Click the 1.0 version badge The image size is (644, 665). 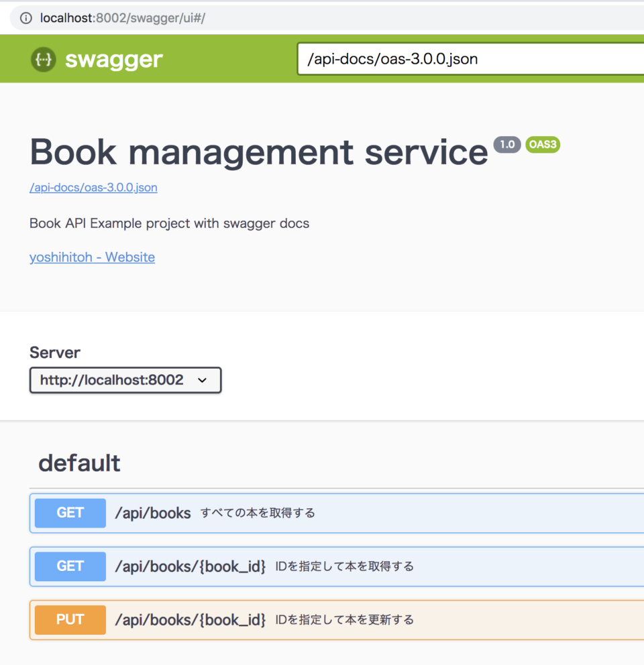tap(507, 144)
